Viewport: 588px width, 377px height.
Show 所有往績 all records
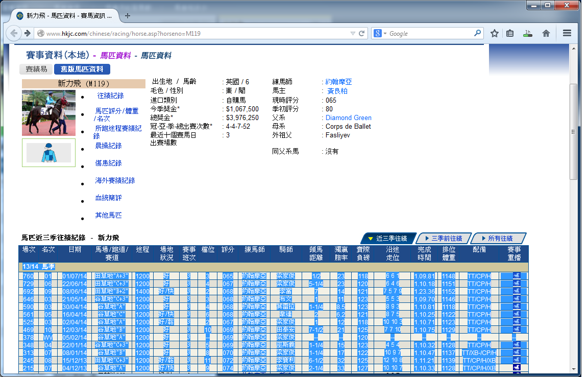pos(499,239)
